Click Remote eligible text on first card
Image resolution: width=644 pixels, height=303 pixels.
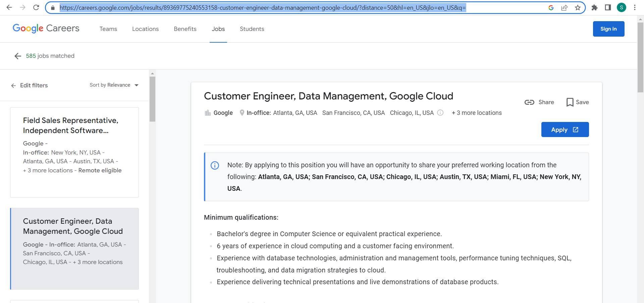[x=100, y=170]
